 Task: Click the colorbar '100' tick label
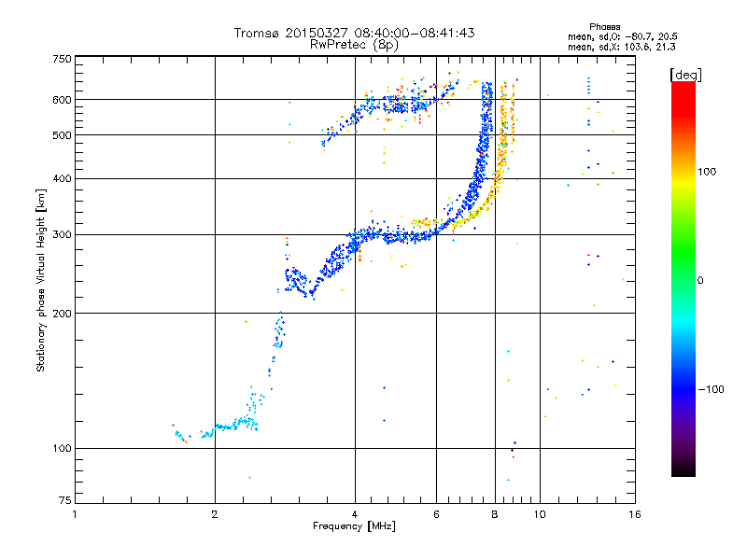(707, 172)
